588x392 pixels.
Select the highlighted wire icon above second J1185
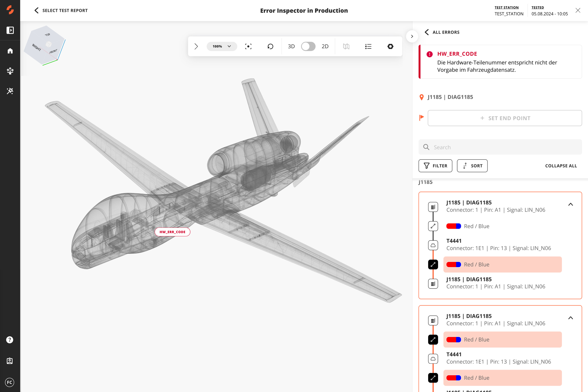pos(433,265)
